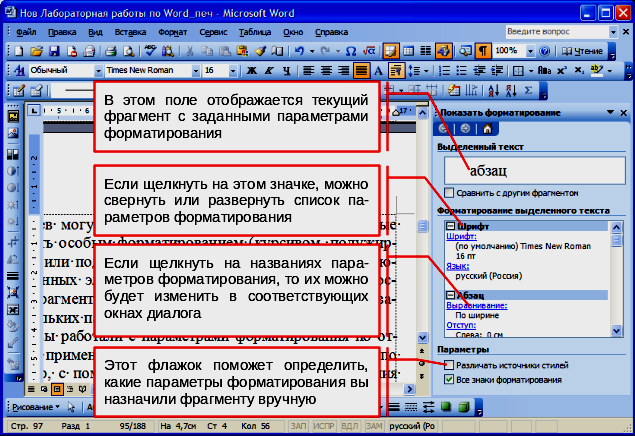The image size is (635, 436).
Task: Click the Выравнивание: link
Action: 477,306
